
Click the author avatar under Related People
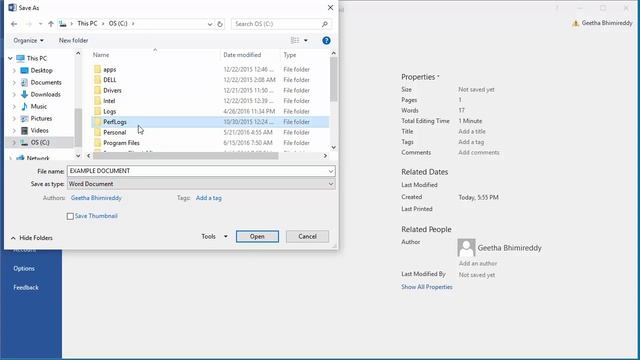pos(466,247)
